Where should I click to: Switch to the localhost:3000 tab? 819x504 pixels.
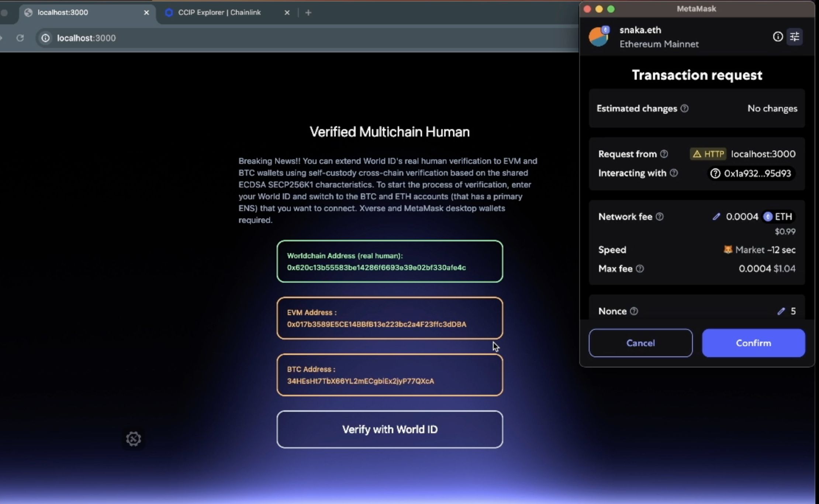[87, 13]
